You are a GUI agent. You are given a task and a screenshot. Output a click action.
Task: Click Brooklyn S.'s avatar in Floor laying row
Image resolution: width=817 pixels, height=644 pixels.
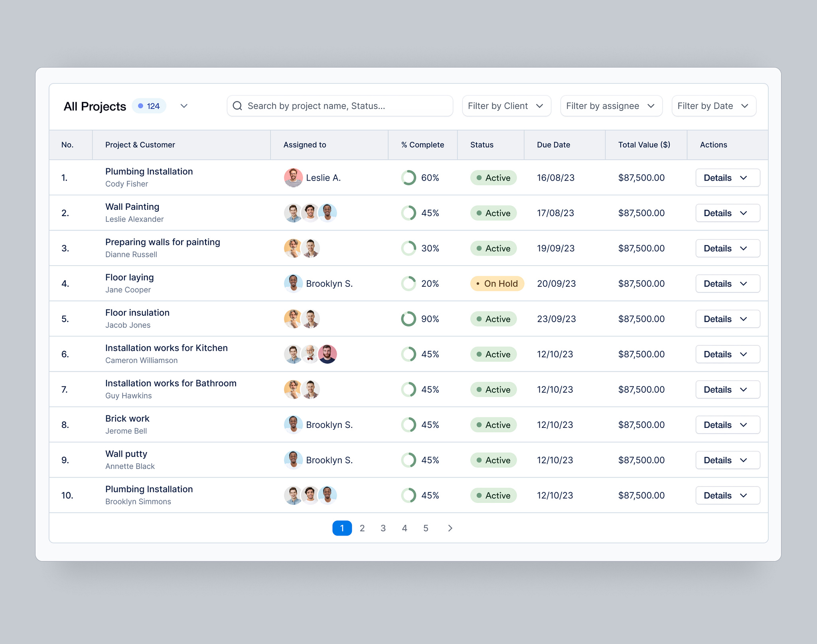(x=293, y=283)
